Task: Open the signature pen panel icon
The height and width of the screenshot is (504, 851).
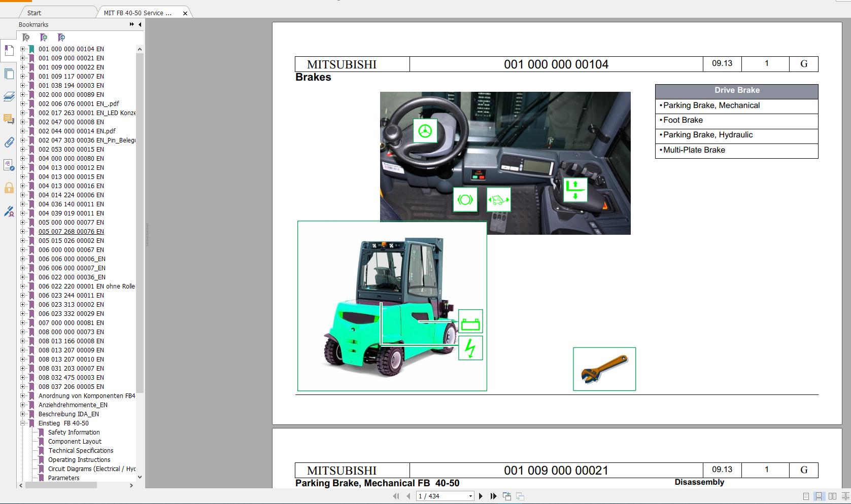Action: [x=9, y=211]
